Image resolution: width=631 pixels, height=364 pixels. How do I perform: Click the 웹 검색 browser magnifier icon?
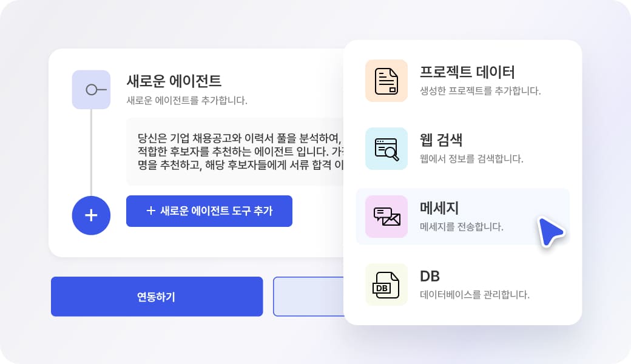click(x=386, y=149)
